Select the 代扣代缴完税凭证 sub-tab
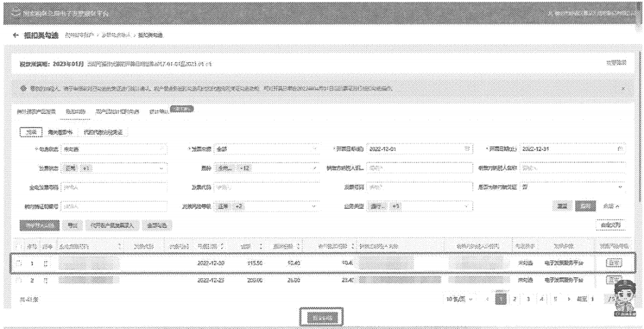The image size is (644, 329). tap(103, 132)
